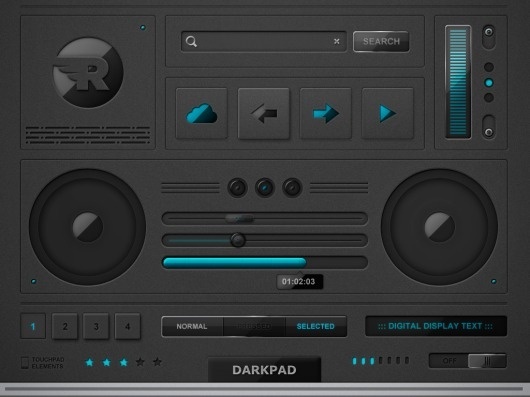The width and height of the screenshot is (530, 397).
Task: Click the first small round knob
Action: point(237,188)
